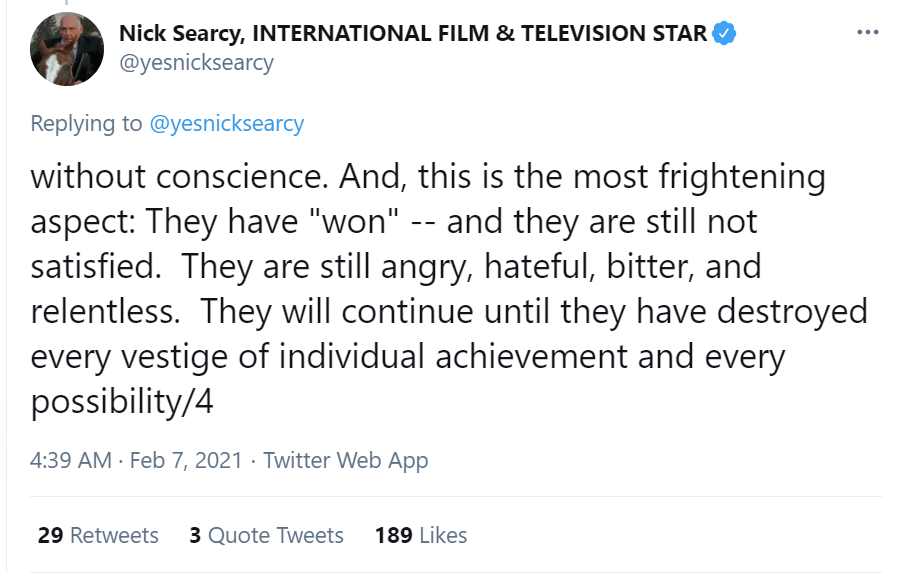904x573 pixels.
Task: Click the bold number 29 in stats
Action: 50,535
